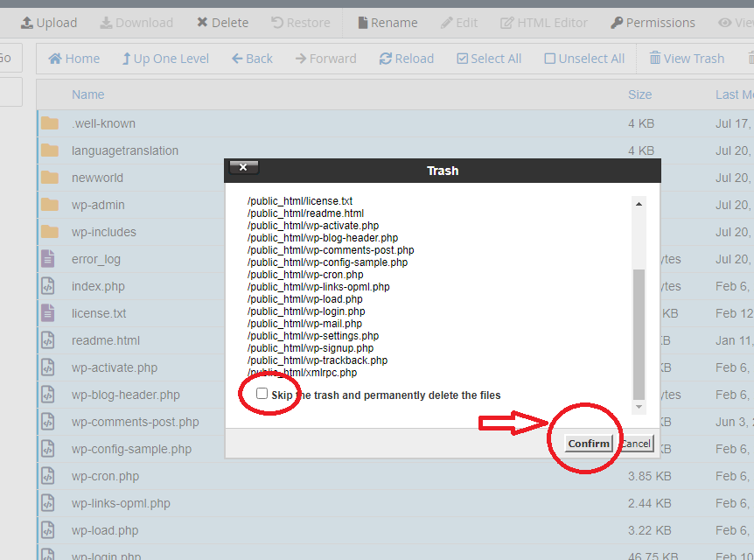Click the Download toolbar button
Viewport: 754px width, 560px height.
[x=136, y=23]
